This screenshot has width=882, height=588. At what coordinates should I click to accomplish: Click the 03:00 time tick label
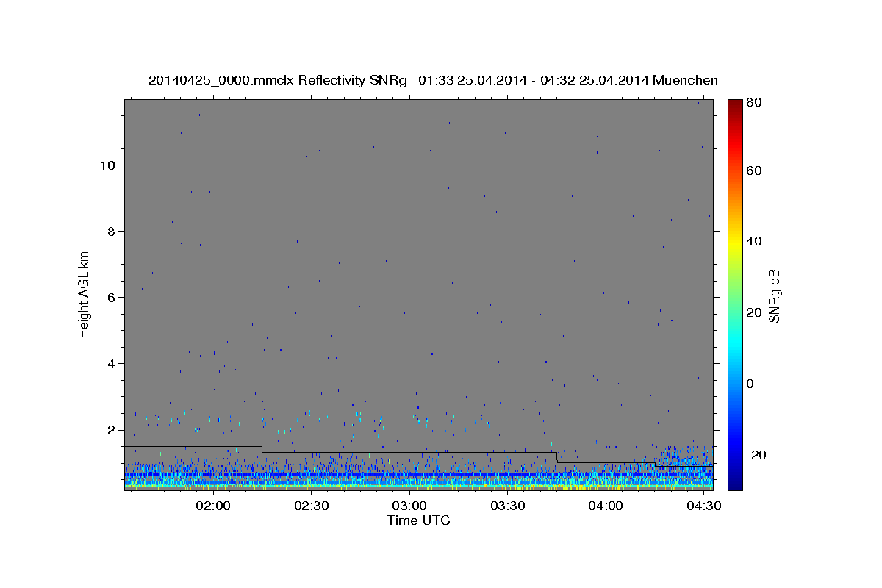[409, 506]
